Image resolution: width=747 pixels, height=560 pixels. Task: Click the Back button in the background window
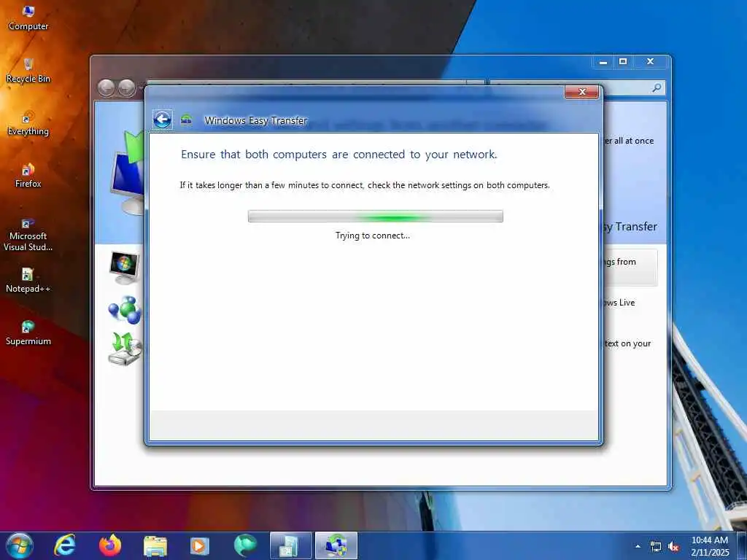[x=106, y=87]
